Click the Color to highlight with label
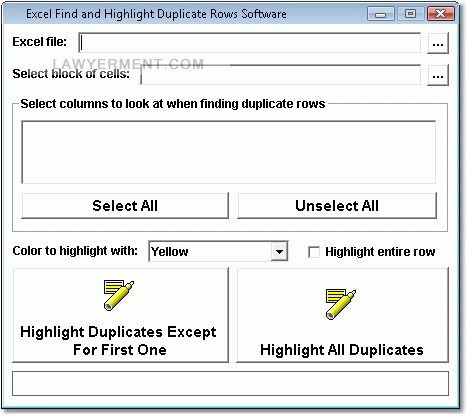The image size is (467, 416). [x=75, y=251]
